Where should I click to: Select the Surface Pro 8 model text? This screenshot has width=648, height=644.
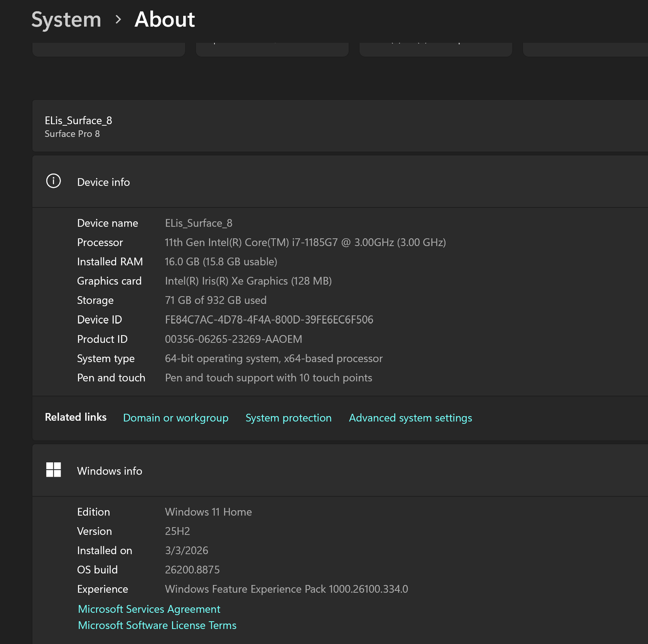click(72, 134)
